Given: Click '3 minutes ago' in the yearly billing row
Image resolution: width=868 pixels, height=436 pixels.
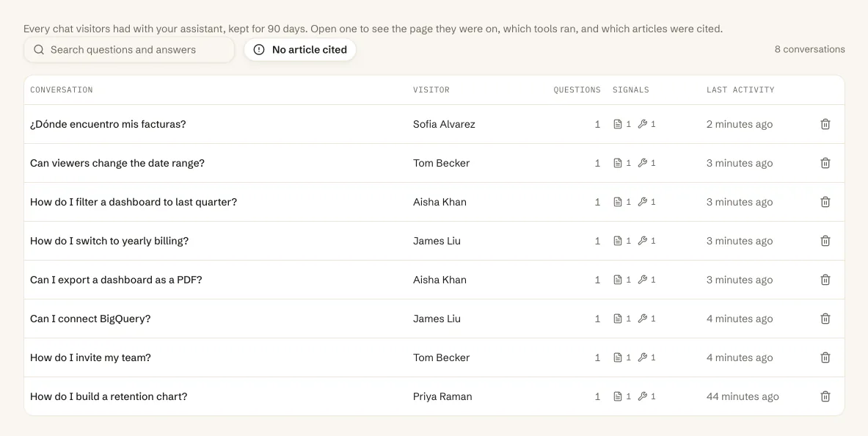Looking at the screenshot, I should coord(740,241).
